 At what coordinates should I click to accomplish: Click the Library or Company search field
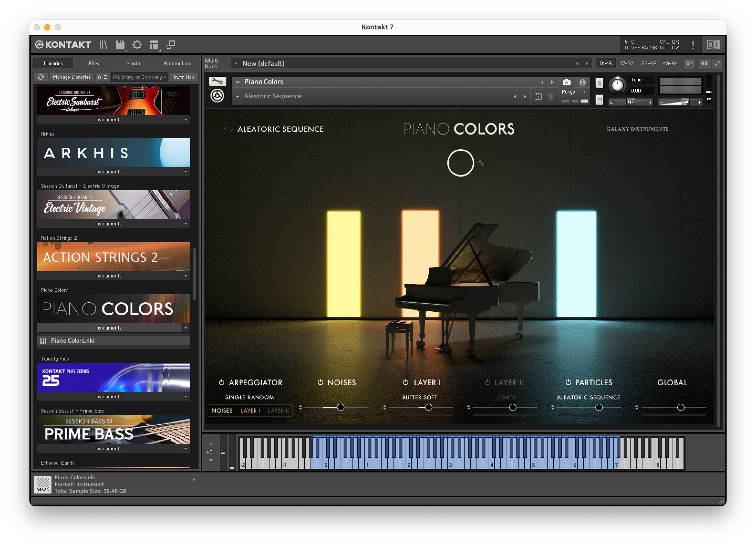pos(139,77)
